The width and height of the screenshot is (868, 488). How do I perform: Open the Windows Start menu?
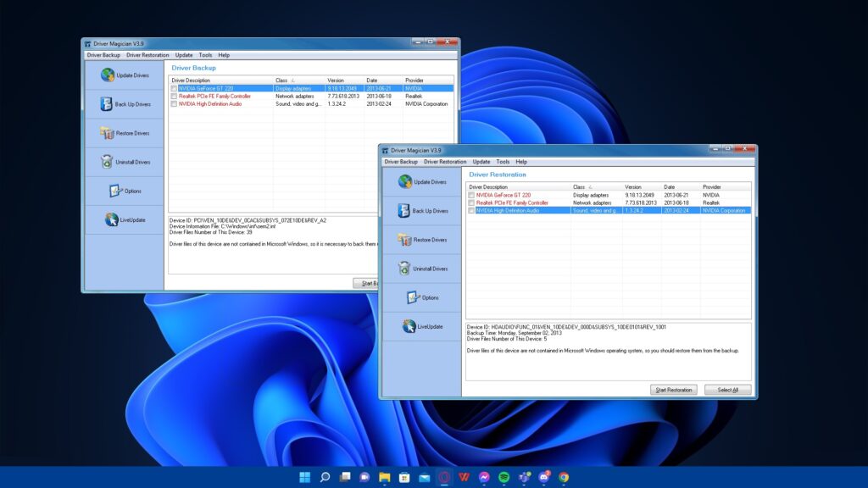(x=304, y=477)
